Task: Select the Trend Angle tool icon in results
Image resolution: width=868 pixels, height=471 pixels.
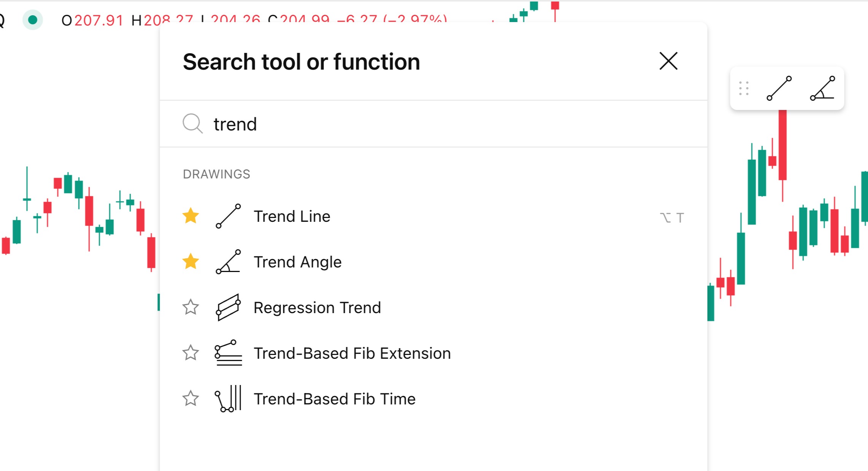Action: [x=228, y=262]
